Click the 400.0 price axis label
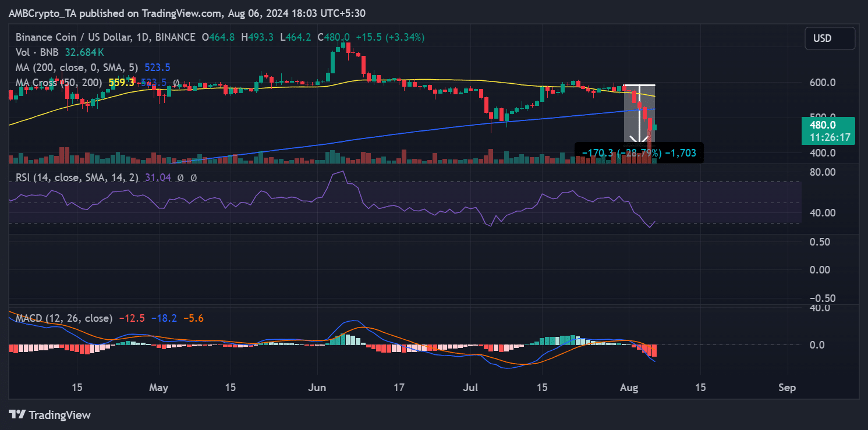868x430 pixels. (822, 153)
